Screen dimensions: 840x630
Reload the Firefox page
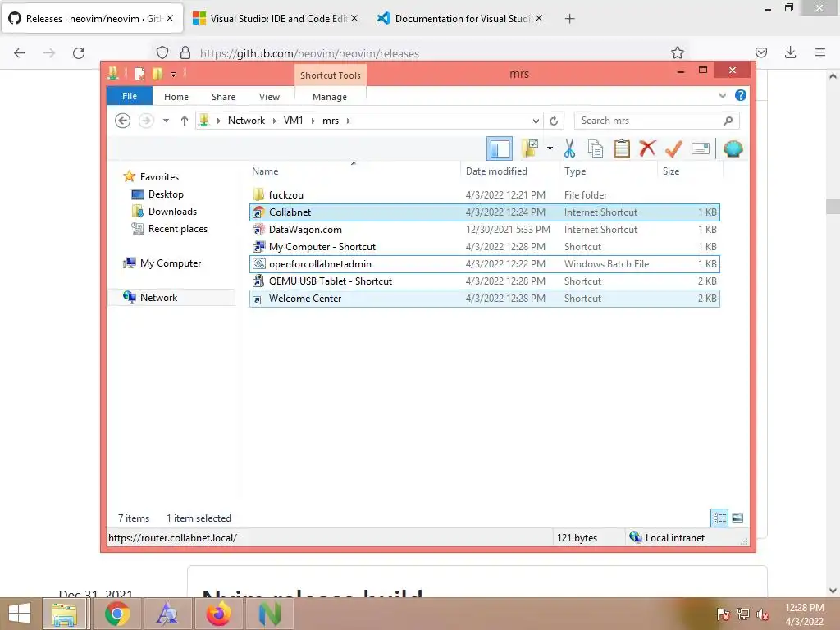click(x=79, y=53)
